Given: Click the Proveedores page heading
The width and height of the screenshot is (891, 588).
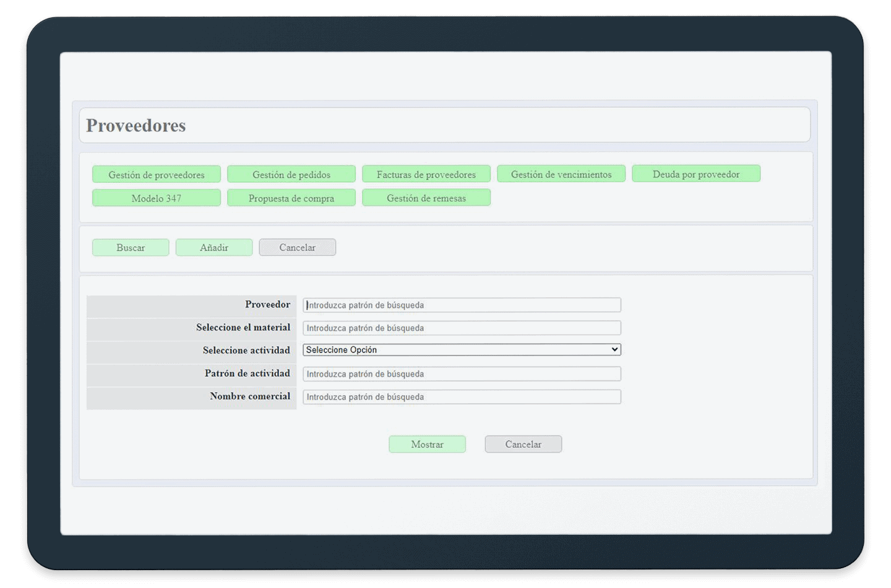Looking at the screenshot, I should point(136,126).
